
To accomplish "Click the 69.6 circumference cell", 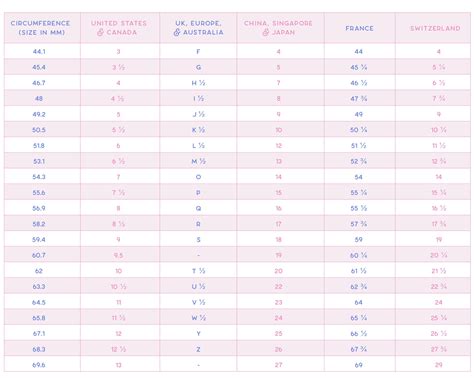I will pyautogui.click(x=39, y=365).
